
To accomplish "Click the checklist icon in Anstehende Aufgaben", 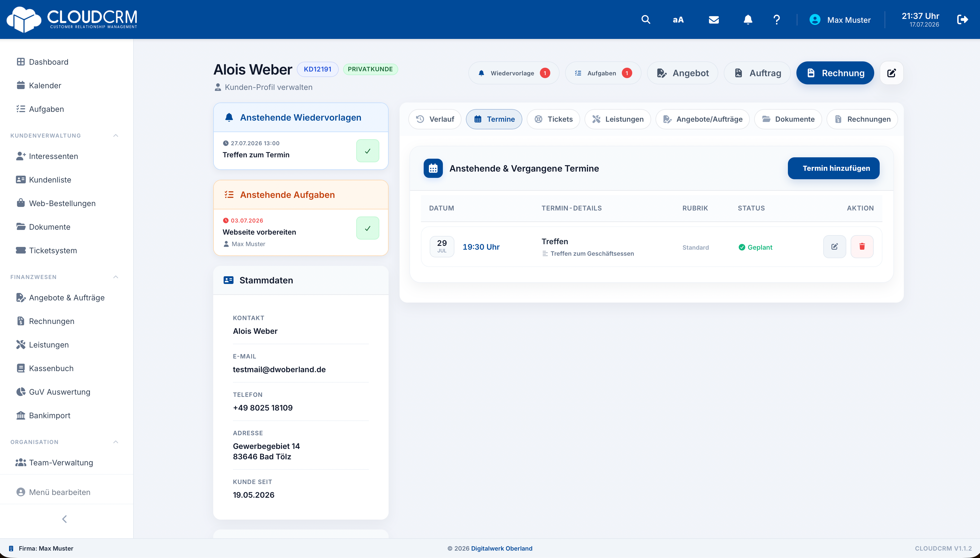I will pos(229,195).
